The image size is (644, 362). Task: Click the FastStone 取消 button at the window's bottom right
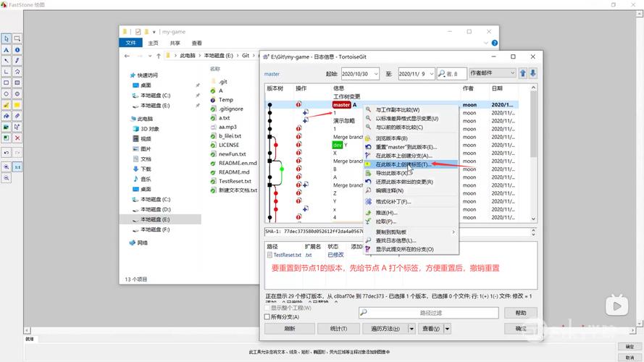point(630,358)
